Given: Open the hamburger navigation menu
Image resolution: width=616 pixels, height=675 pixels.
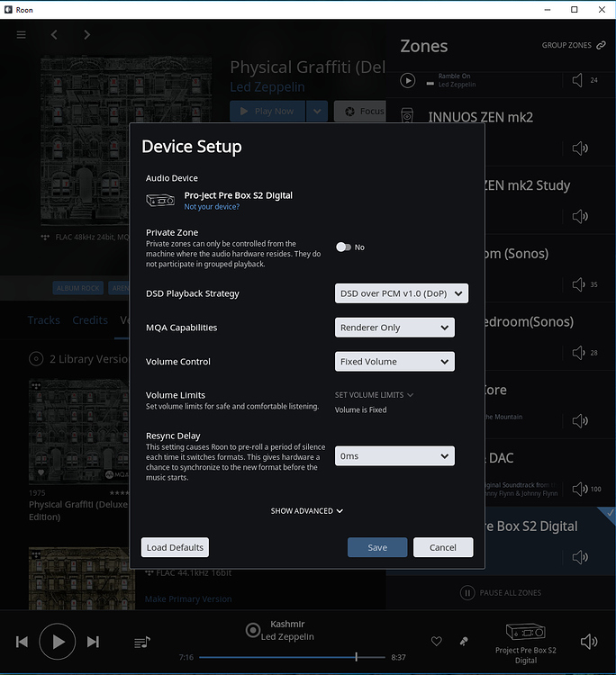Looking at the screenshot, I should click(21, 34).
